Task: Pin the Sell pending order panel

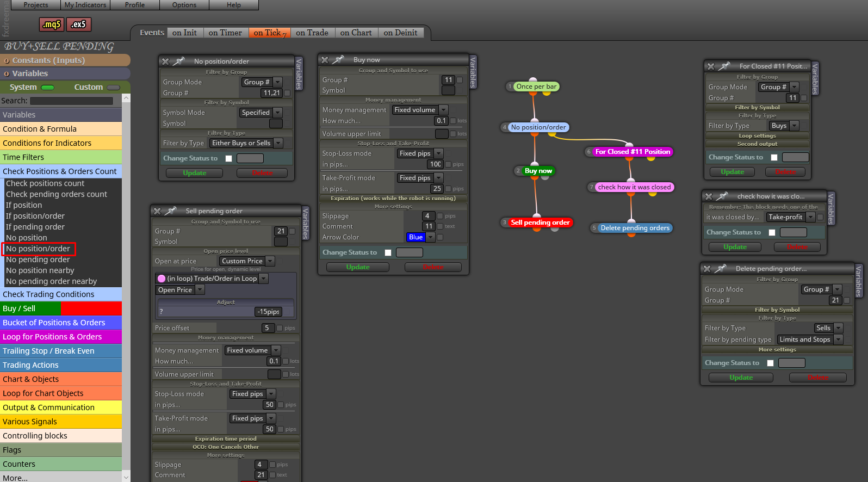Action: point(171,211)
